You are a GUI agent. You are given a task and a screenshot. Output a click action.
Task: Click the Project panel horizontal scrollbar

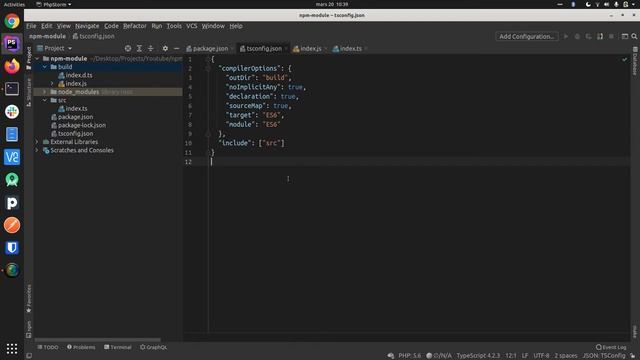click(x=98, y=340)
